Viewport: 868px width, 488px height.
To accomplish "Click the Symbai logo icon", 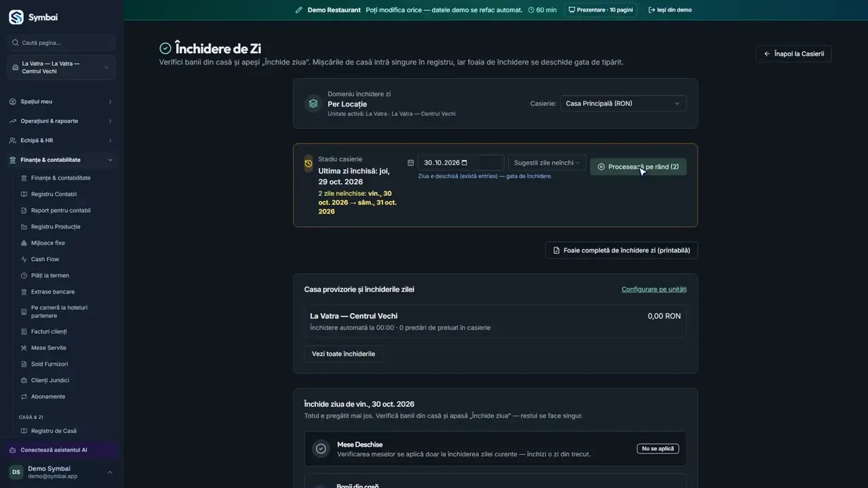I will (x=16, y=17).
